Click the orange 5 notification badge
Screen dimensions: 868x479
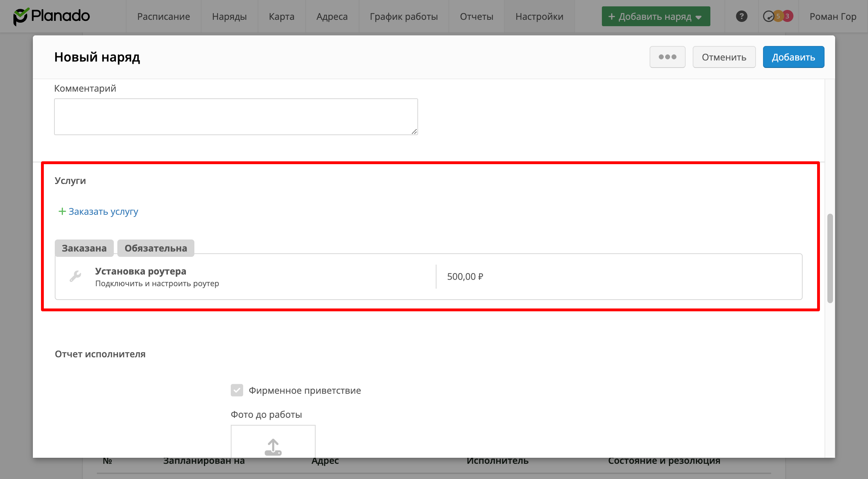pos(778,16)
